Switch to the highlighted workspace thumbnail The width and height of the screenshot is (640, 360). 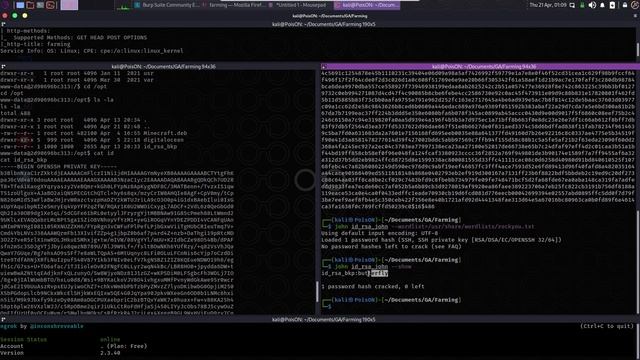(69, 5)
